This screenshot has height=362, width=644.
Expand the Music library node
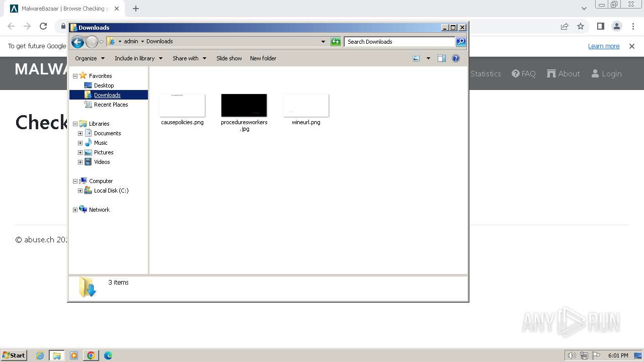tap(80, 143)
